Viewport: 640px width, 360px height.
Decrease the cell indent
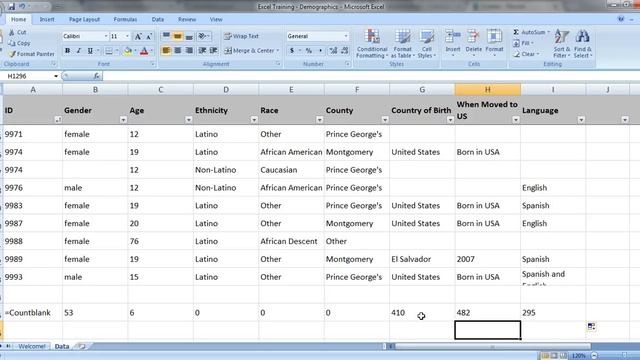tap(202, 50)
